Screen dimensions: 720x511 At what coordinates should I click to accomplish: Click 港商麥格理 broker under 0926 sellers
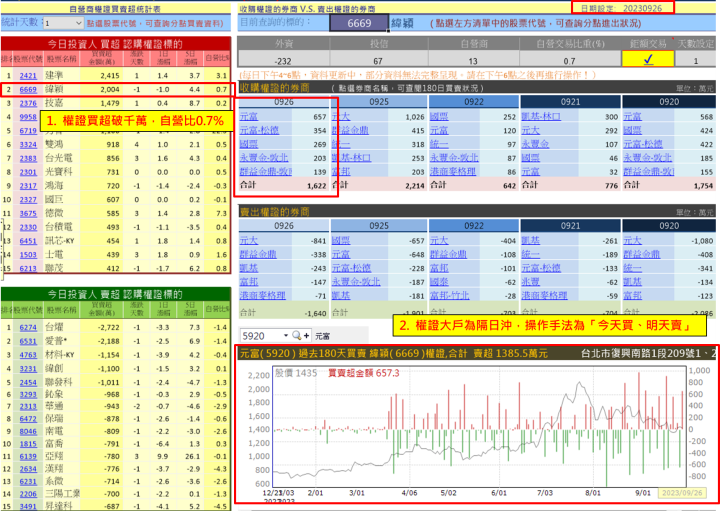click(263, 295)
